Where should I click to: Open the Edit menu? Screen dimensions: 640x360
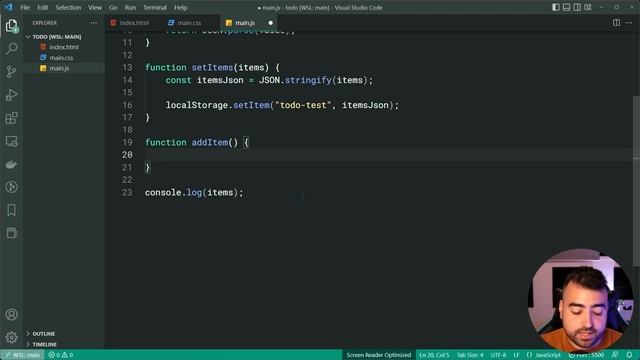pos(42,7)
